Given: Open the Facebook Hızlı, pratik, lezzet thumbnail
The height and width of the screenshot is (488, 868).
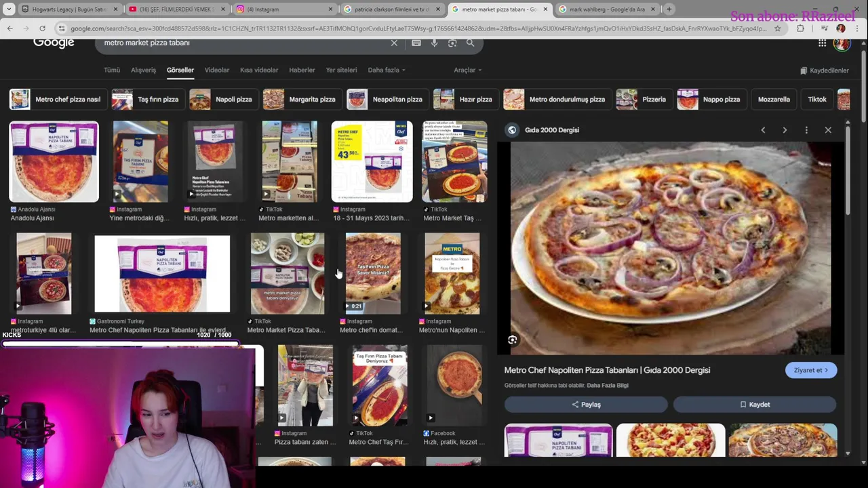Looking at the screenshot, I should [454, 386].
